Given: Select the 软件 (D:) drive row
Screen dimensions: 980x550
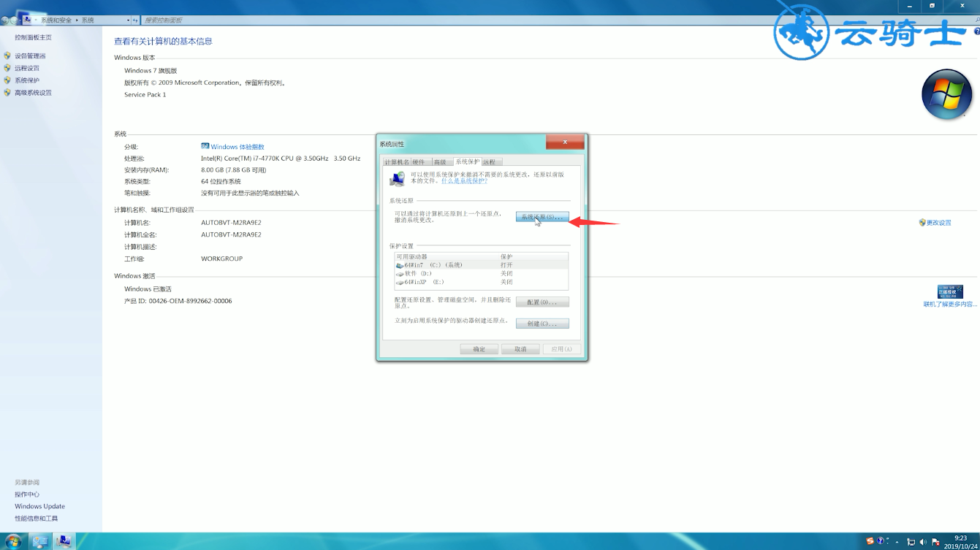Looking at the screenshot, I should (x=481, y=273).
